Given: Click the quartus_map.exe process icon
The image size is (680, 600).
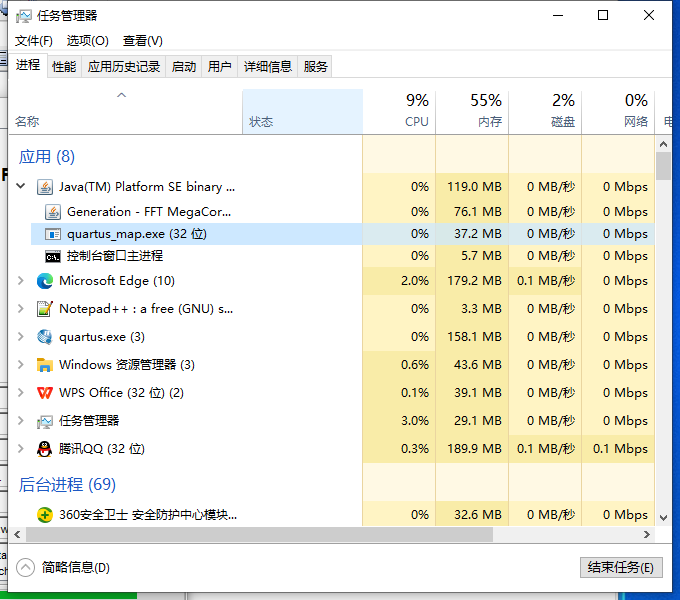Looking at the screenshot, I should (x=53, y=234).
